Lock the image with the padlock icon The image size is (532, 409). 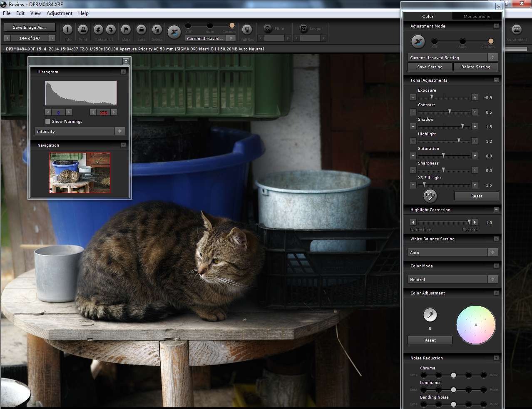141,30
